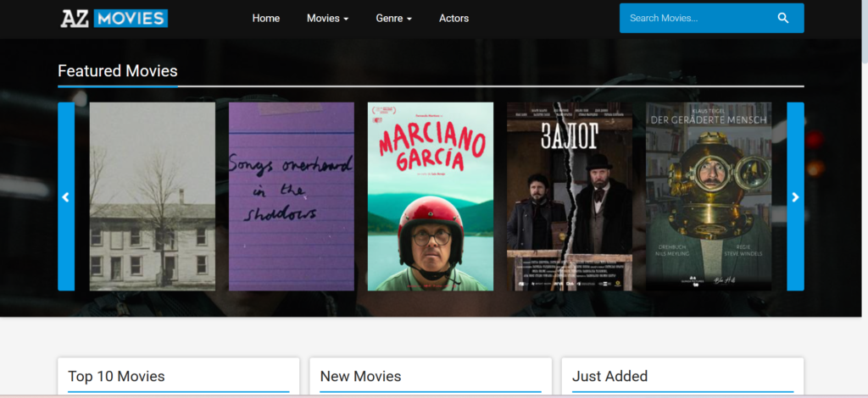The height and width of the screenshot is (398, 868).
Task: Open the Actors page
Action: point(454,19)
